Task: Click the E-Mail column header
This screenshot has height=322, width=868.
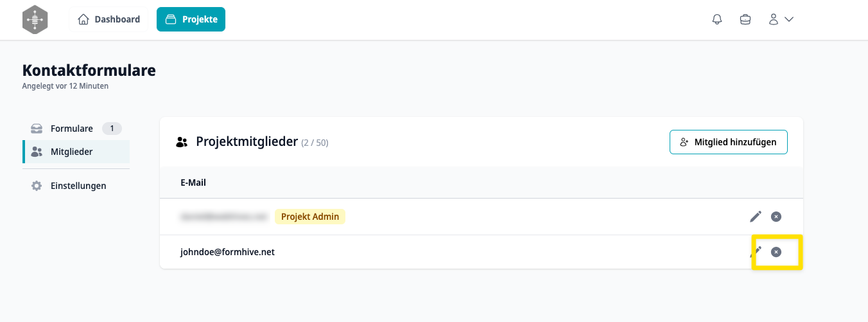Action: pos(193,183)
